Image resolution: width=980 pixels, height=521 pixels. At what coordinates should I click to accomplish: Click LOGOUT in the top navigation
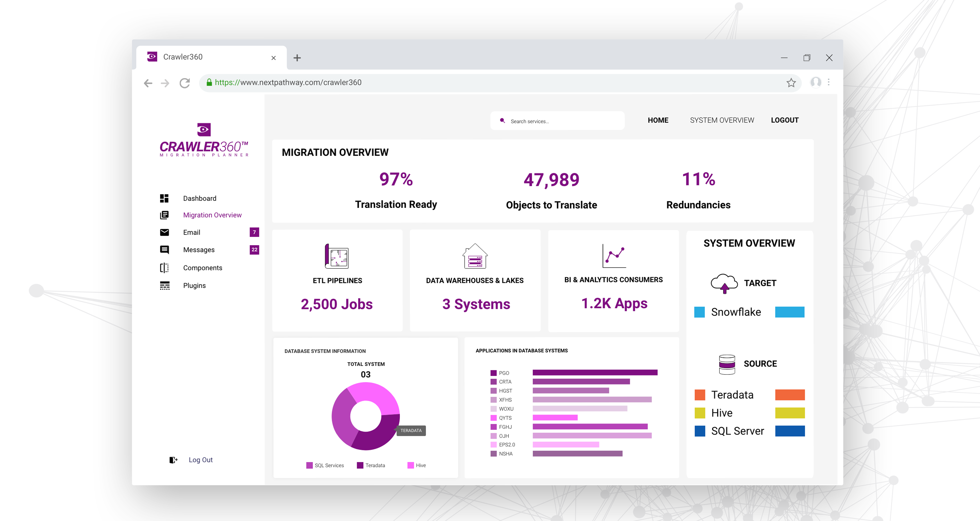[785, 120]
